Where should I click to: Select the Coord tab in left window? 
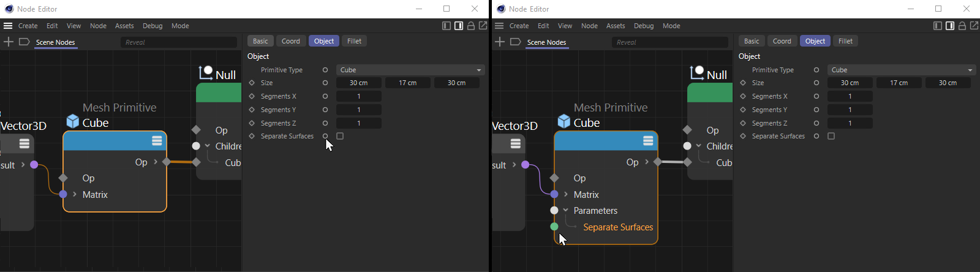coord(290,41)
